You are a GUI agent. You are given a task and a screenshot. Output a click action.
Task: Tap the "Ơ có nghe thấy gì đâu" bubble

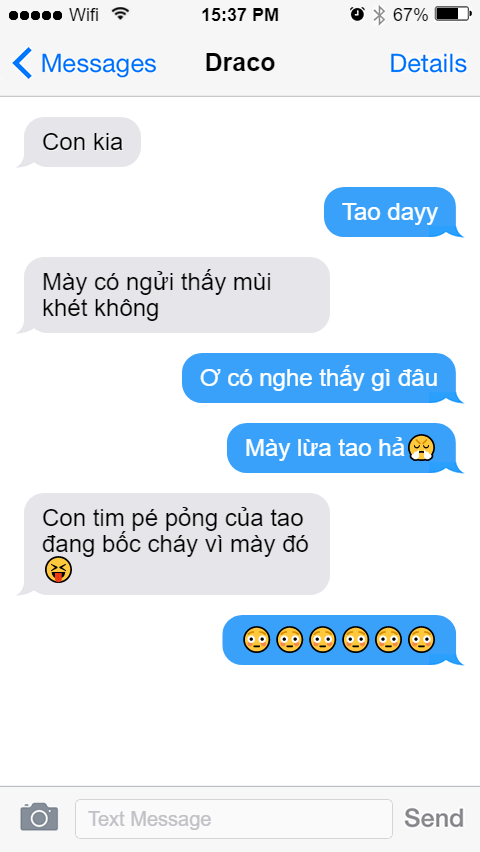tap(320, 378)
